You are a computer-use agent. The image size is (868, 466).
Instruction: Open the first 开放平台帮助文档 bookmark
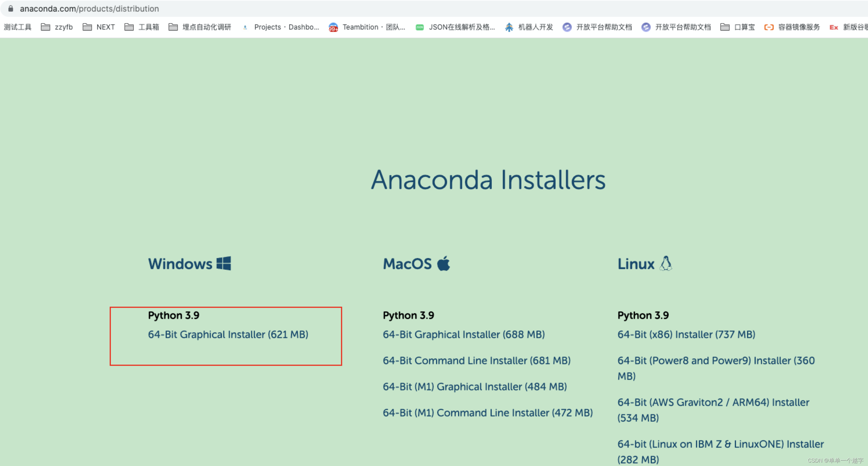coord(597,27)
